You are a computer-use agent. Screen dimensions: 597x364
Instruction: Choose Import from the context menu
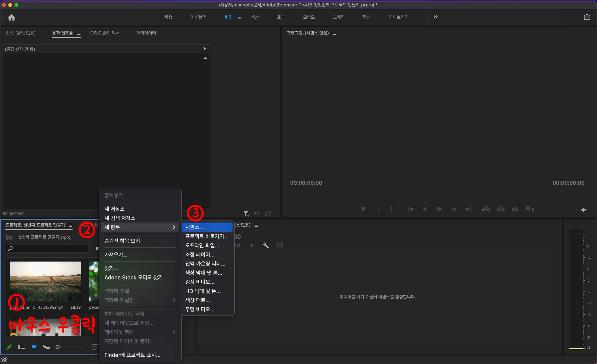(x=116, y=254)
